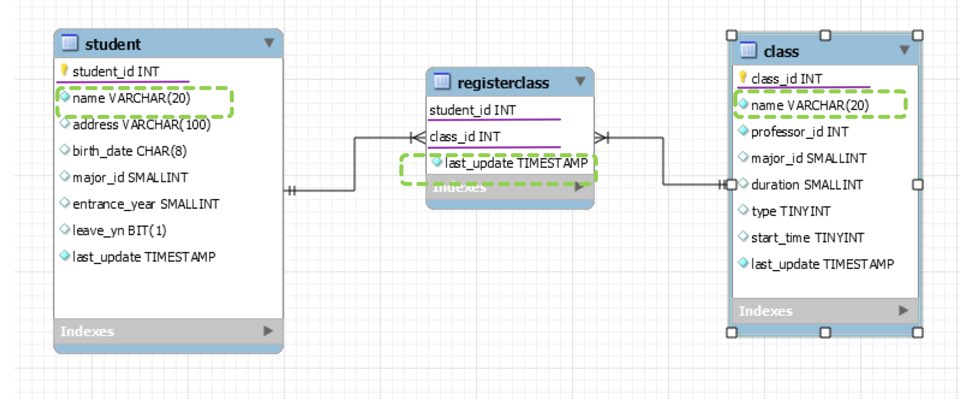Grab class table bottom-right resize handle
The image size is (960, 399).
(x=917, y=332)
